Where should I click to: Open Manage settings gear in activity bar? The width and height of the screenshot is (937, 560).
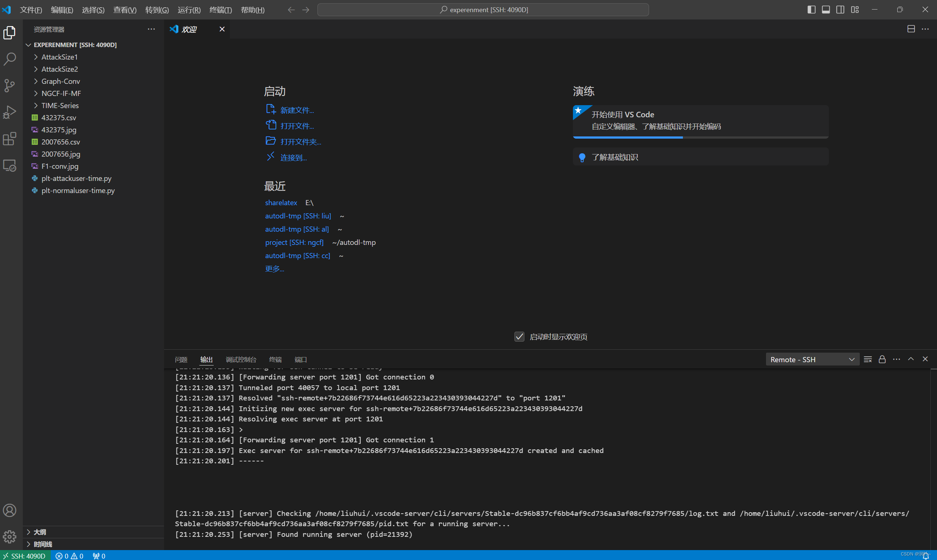[10, 536]
